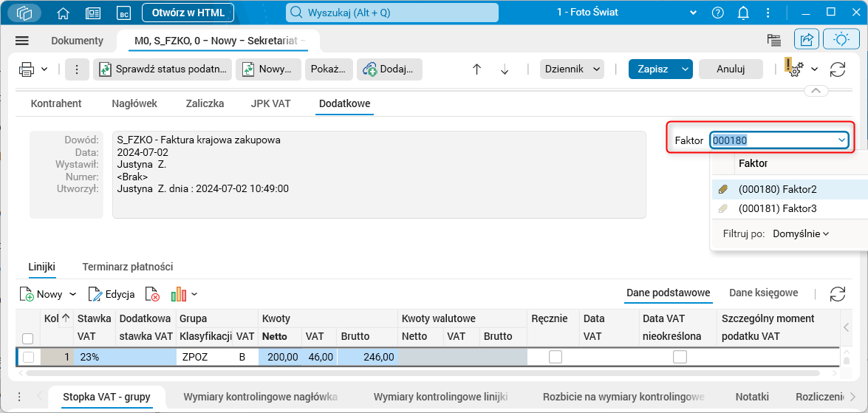Screen dimensions: 868x413
Task: Expand the bar chart dropdown arrow
Action: point(194,294)
